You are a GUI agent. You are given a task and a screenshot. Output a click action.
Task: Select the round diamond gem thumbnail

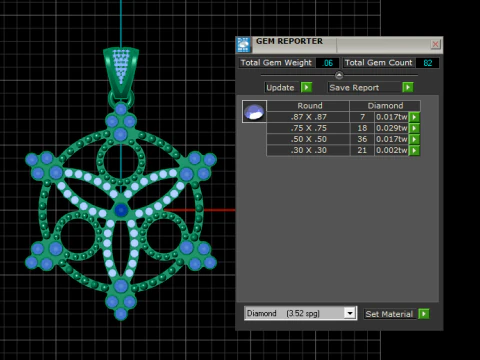click(254, 112)
